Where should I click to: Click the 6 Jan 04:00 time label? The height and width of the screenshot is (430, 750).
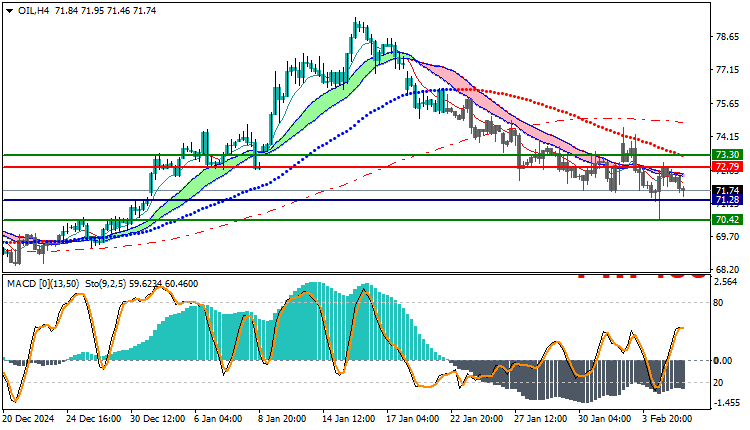[219, 419]
